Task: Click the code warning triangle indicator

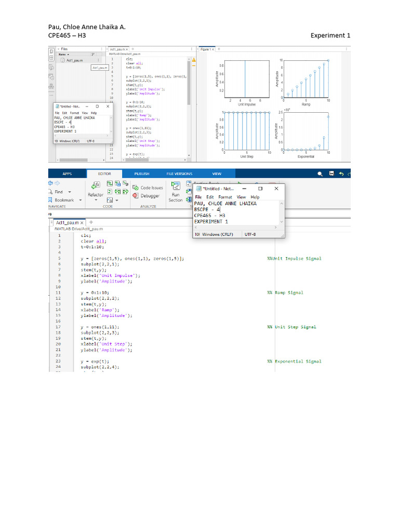Action: [194, 60]
